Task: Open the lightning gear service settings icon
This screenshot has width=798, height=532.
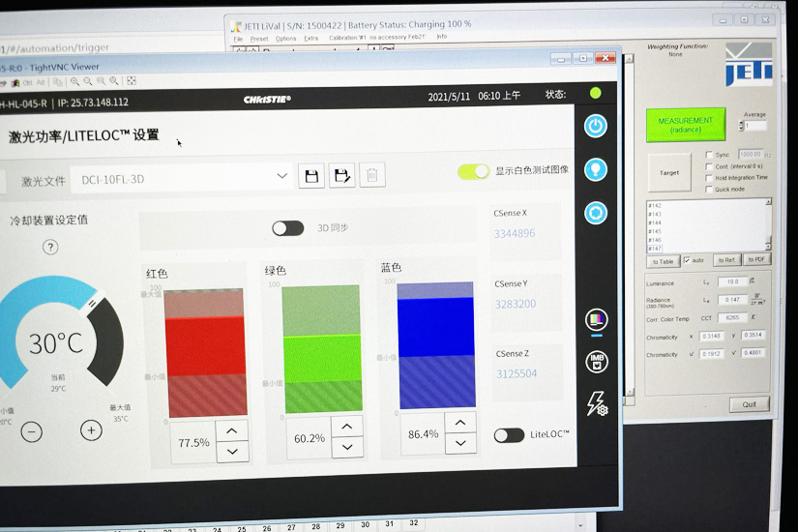Action: point(597,403)
